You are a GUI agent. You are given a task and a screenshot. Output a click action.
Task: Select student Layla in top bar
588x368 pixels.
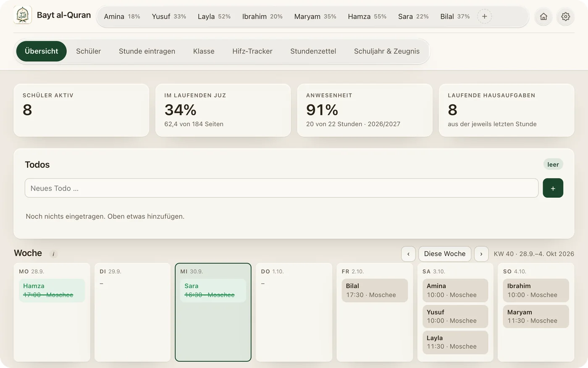(214, 16)
